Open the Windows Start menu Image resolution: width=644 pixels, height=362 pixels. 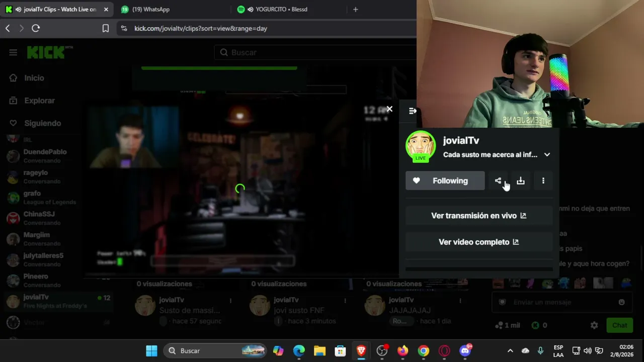[x=151, y=351]
